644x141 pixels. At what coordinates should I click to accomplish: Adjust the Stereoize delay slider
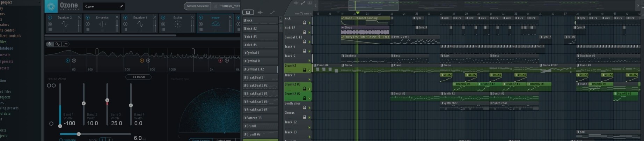coord(95,134)
